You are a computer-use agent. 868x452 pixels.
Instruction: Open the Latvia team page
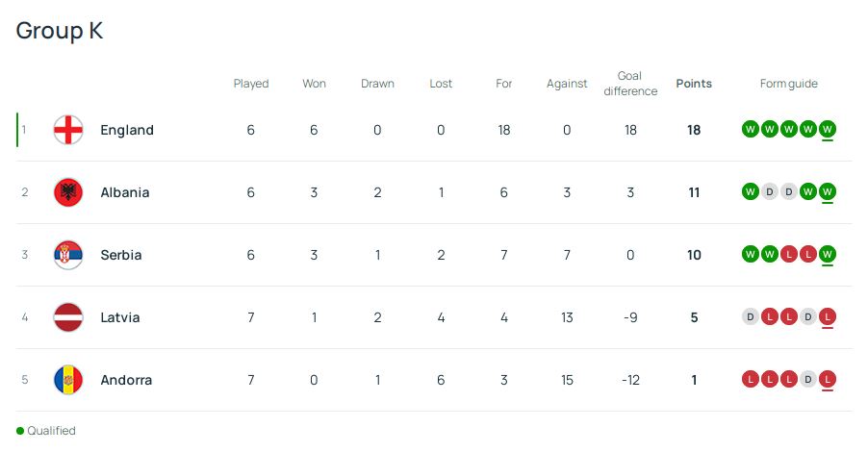120,317
